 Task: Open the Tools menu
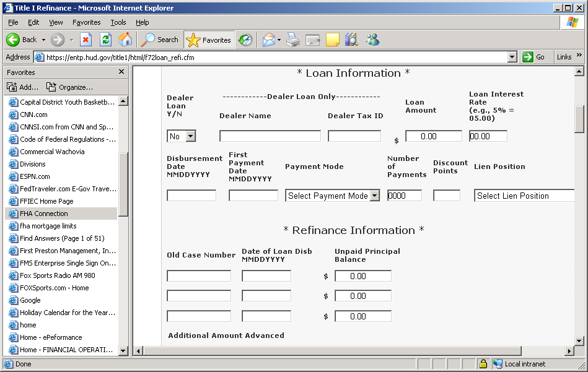coord(118,22)
